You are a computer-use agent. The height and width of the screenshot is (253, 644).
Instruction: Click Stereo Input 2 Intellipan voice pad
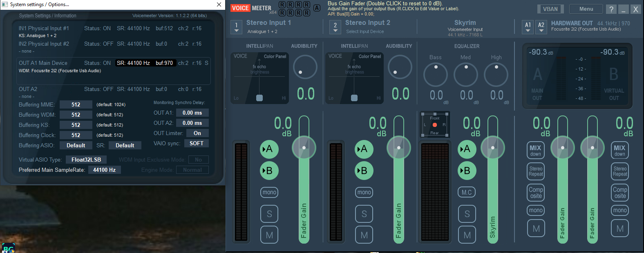[354, 78]
